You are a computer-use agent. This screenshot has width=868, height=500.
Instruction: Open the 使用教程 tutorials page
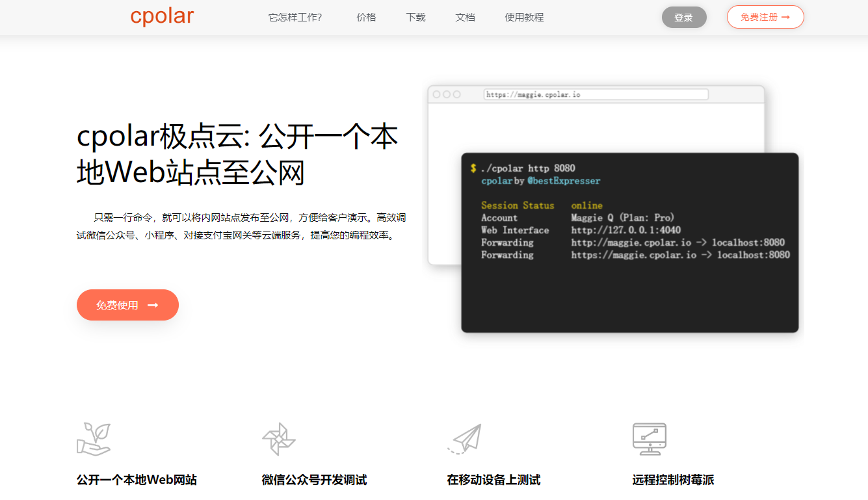[x=525, y=18]
